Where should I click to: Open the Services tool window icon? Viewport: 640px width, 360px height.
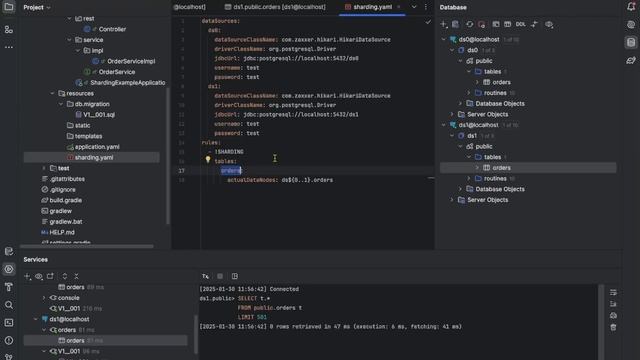pyautogui.click(x=9, y=269)
